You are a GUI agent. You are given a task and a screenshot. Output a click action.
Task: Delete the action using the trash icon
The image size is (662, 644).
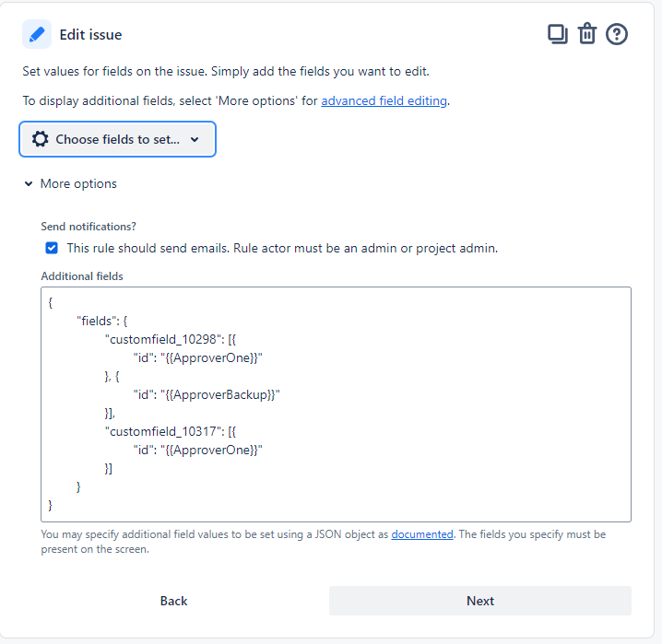click(x=586, y=34)
